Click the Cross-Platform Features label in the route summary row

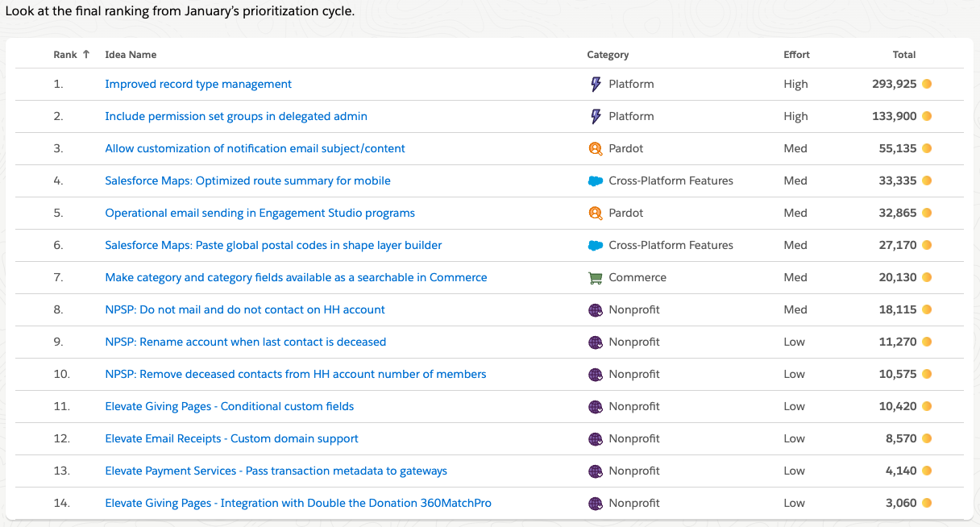(x=671, y=181)
